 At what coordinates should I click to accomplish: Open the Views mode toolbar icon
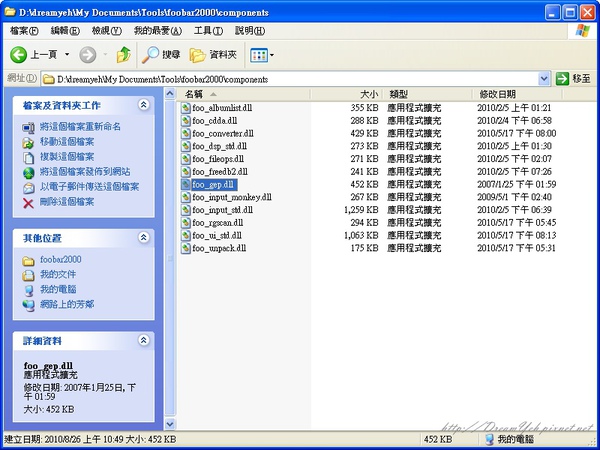(259, 55)
